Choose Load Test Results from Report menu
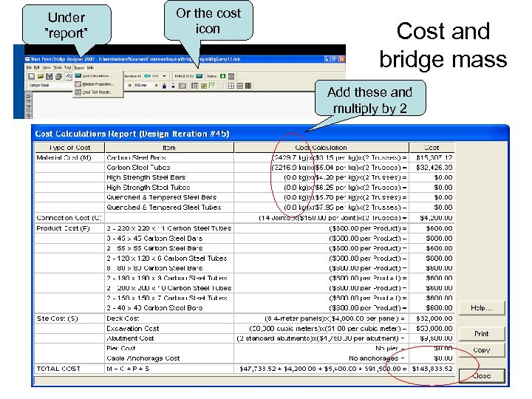 [x=96, y=92]
